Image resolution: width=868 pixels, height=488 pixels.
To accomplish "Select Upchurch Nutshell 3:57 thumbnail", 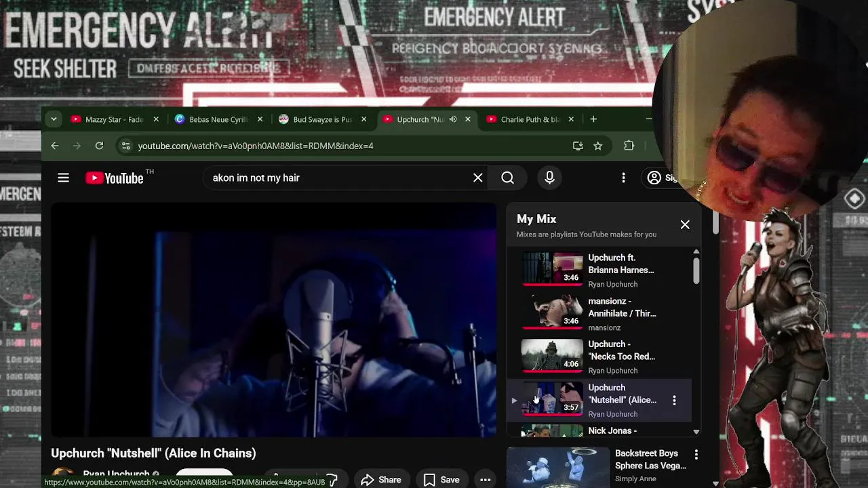I will coord(552,400).
